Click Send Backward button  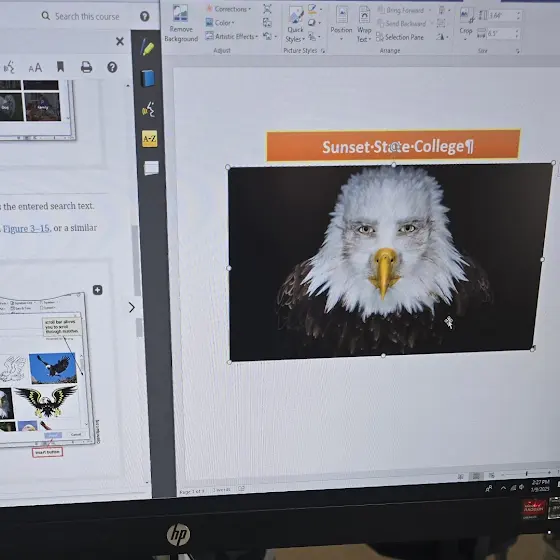[x=401, y=24]
